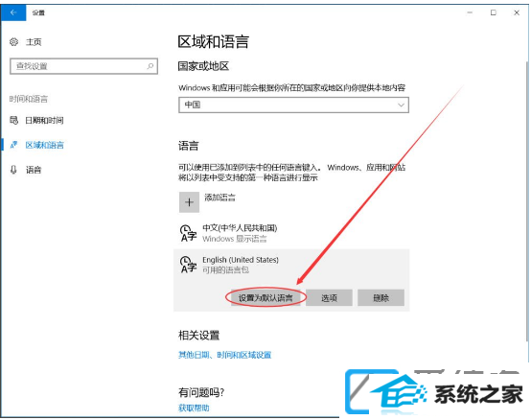Select the Date and time calendar icon
The width and height of the screenshot is (531, 420).
[13, 120]
